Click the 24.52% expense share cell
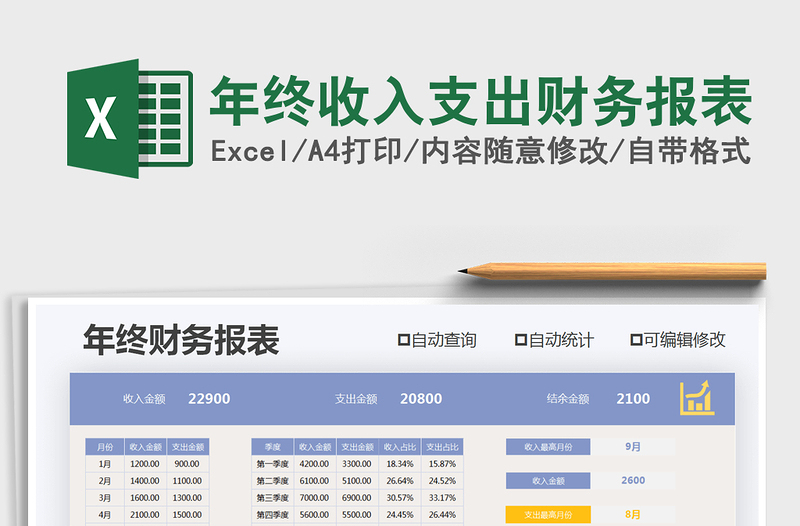Viewport: 800px width, 526px height. pyautogui.click(x=442, y=481)
